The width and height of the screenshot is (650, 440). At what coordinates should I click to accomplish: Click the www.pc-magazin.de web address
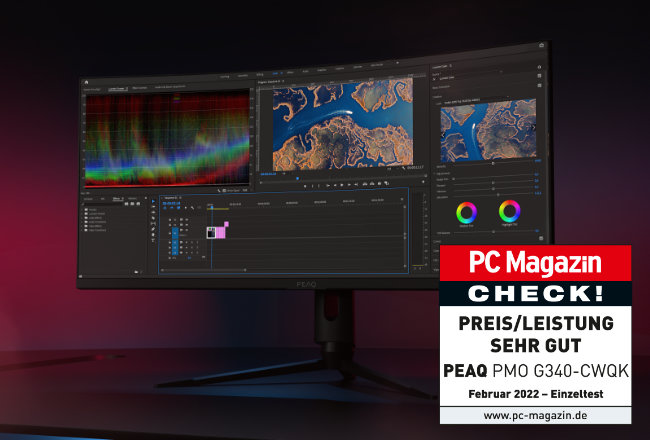click(535, 415)
